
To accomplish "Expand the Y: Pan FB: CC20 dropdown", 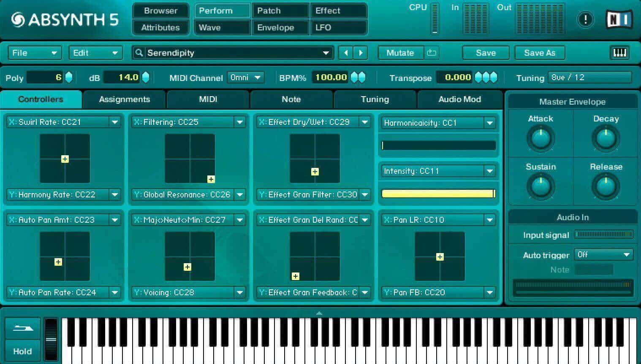I will click(x=490, y=292).
